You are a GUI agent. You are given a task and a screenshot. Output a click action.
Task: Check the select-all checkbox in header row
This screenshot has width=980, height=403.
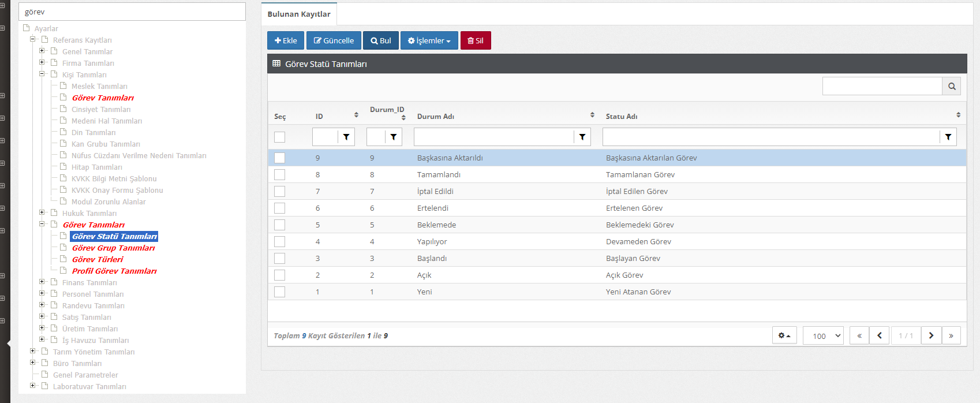280,137
